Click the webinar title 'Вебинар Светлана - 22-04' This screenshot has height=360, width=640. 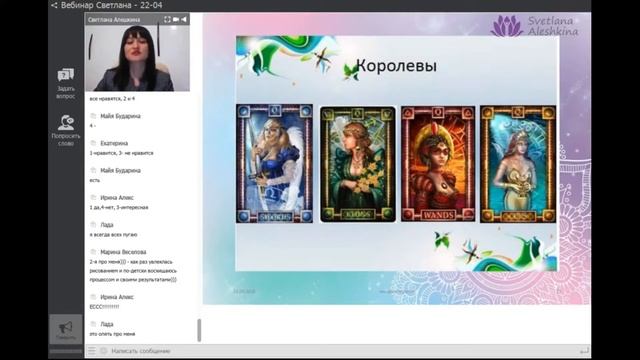coord(111,5)
